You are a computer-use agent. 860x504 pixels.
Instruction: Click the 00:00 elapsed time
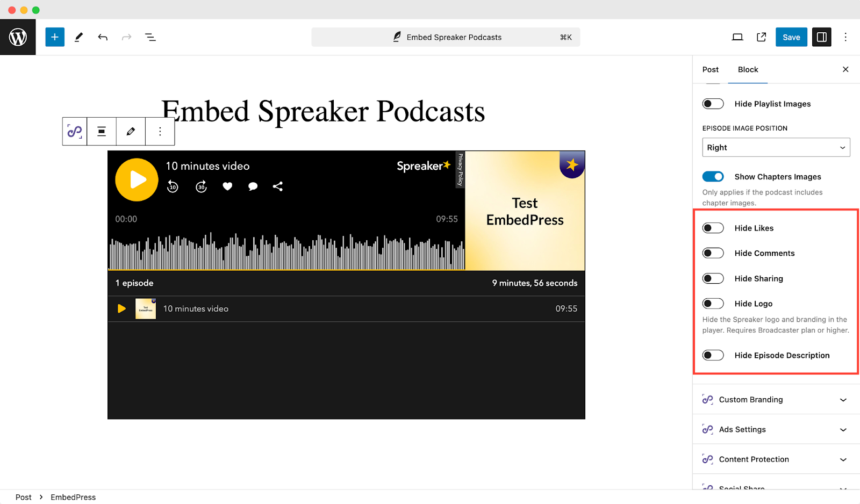[x=126, y=219]
